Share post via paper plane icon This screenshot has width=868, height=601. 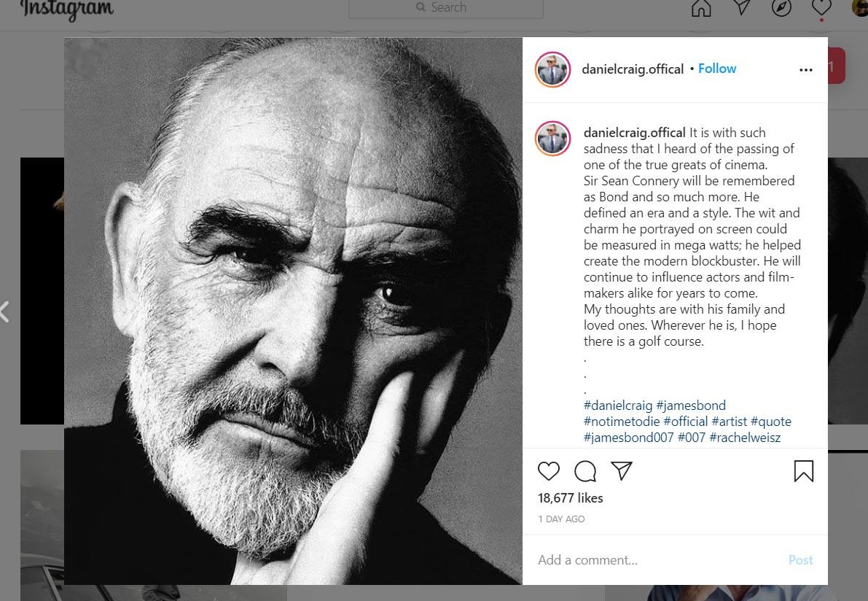[x=622, y=471]
